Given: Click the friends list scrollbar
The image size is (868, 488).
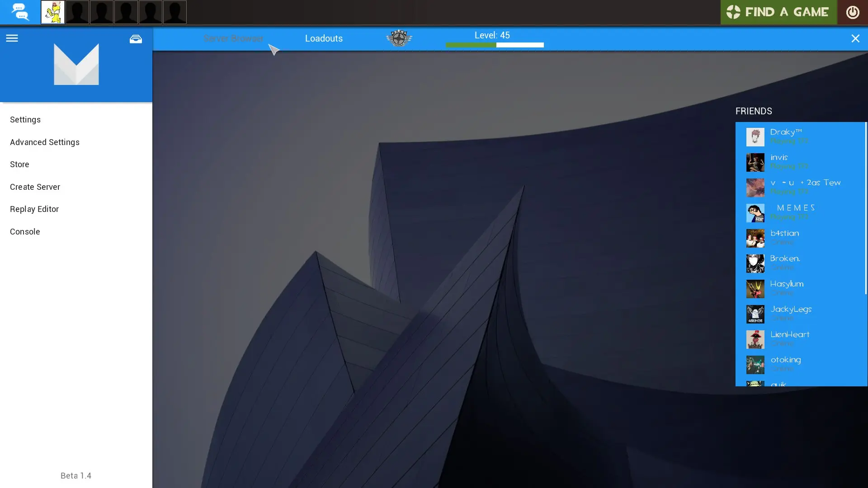Looking at the screenshot, I should [866, 208].
